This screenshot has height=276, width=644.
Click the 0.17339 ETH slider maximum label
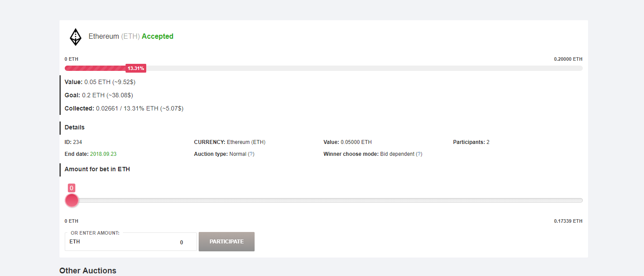click(568, 221)
